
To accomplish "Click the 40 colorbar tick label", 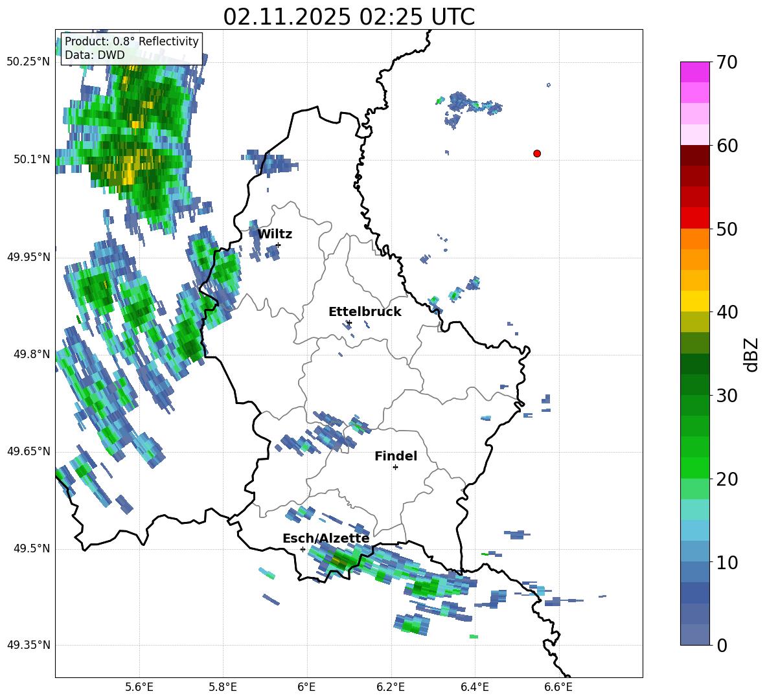I will pos(727,312).
